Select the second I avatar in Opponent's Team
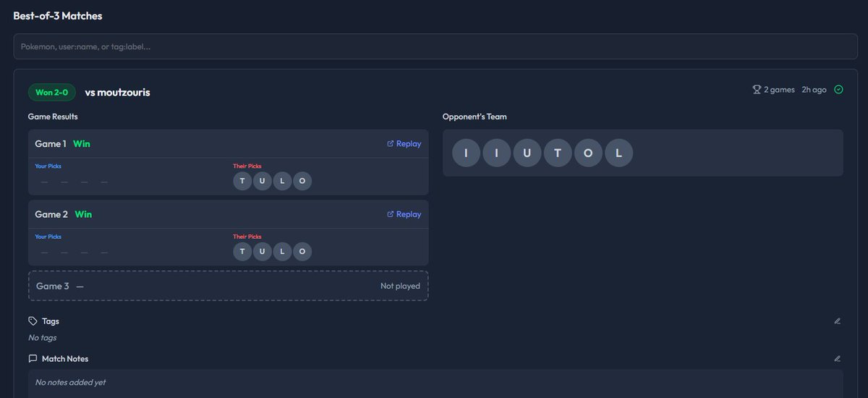 tap(497, 153)
